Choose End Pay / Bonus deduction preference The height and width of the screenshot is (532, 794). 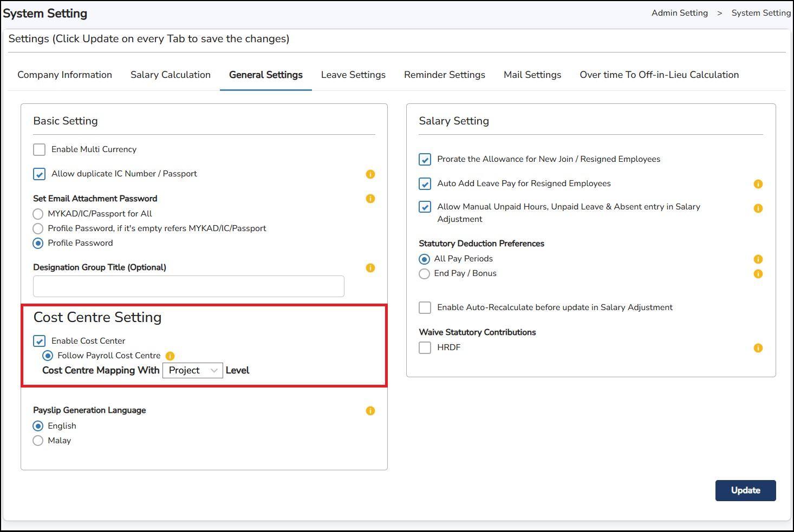(425, 274)
